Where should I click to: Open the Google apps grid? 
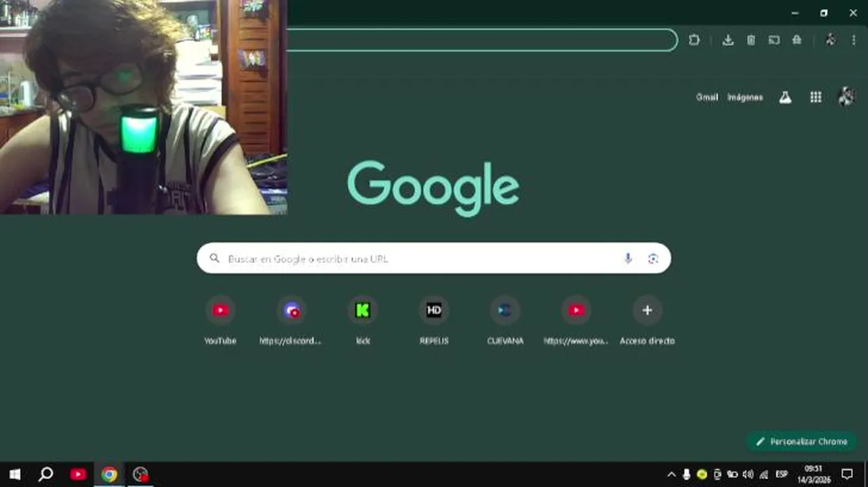pos(816,97)
